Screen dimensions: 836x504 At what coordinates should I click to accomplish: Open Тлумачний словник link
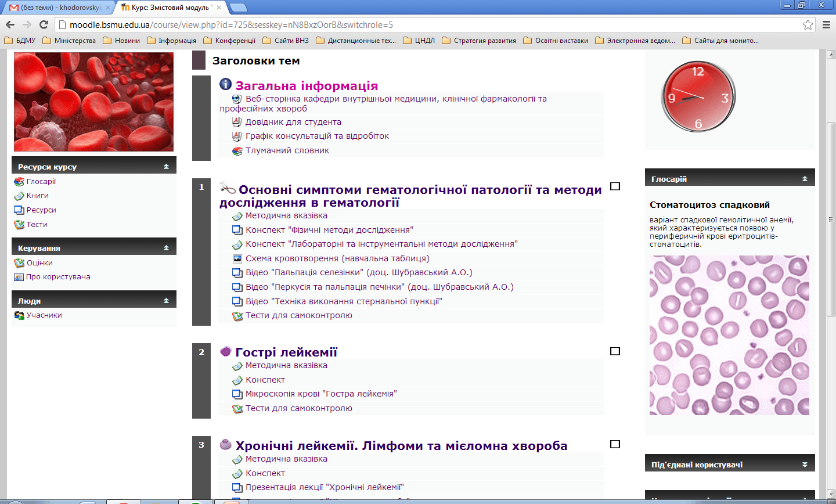tap(287, 150)
